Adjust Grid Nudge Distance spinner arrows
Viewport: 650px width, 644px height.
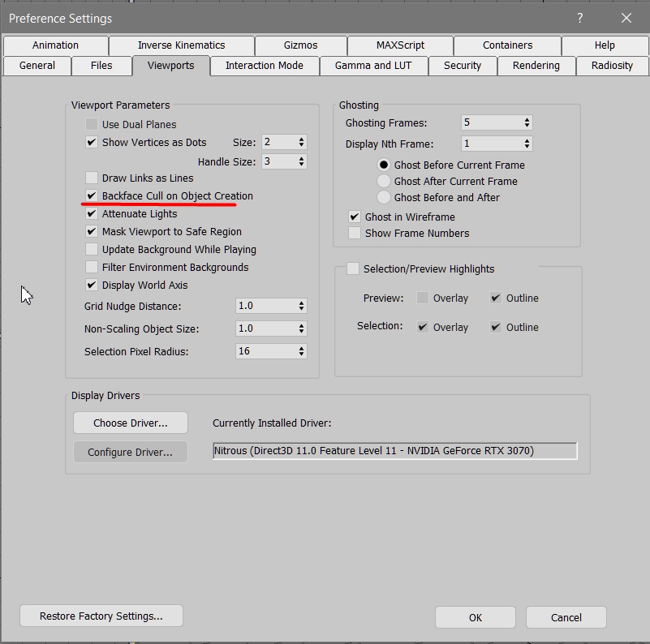click(301, 306)
